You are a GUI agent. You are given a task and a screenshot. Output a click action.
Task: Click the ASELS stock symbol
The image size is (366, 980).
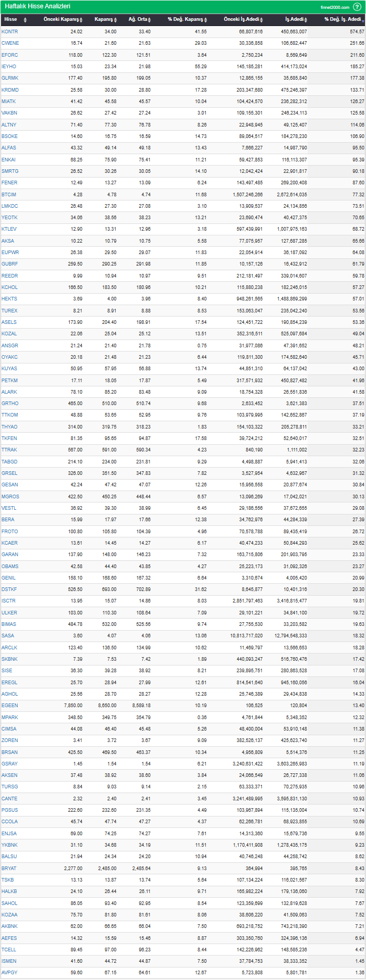pos(9,322)
